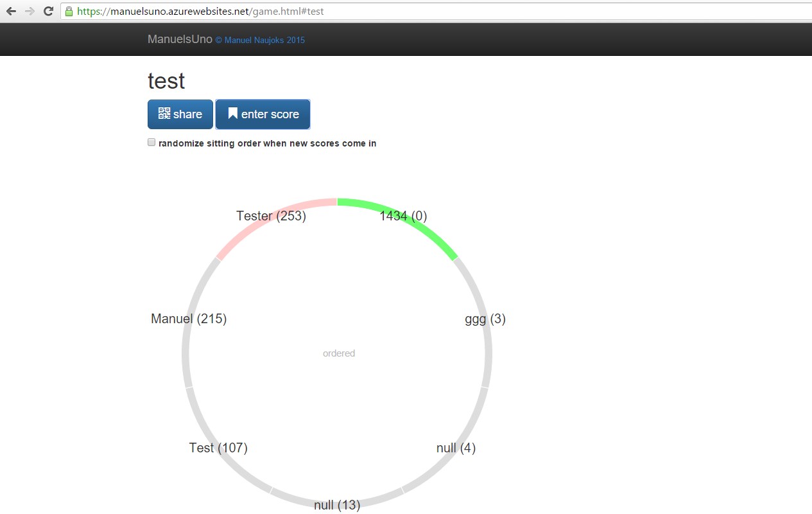Click the QR code icon on share

pyautogui.click(x=164, y=114)
